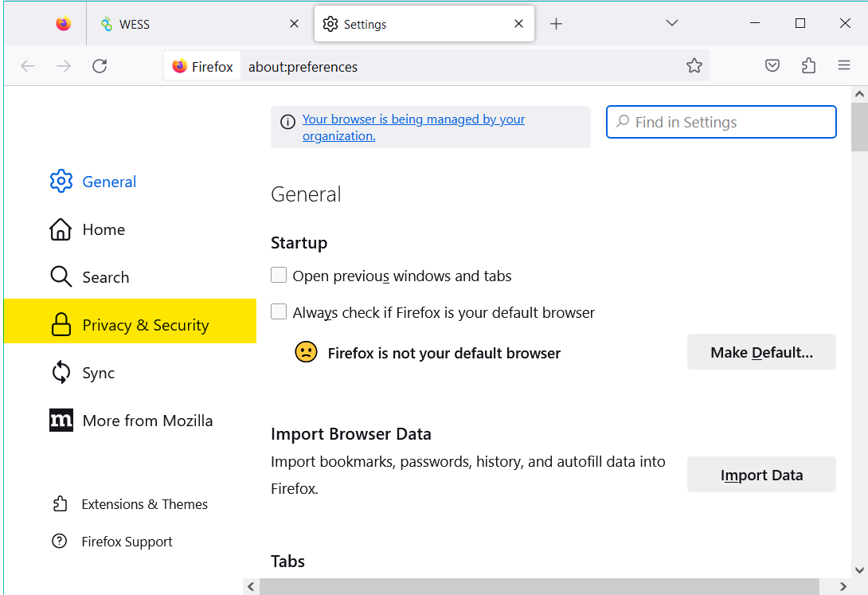The height and width of the screenshot is (595, 868).
Task: Click the Privacy padlock icon
Action: [61, 324]
